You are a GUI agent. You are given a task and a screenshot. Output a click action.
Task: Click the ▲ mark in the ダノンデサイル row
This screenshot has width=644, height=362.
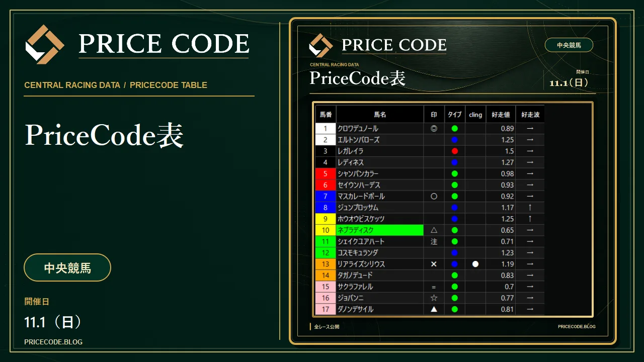pyautogui.click(x=434, y=309)
